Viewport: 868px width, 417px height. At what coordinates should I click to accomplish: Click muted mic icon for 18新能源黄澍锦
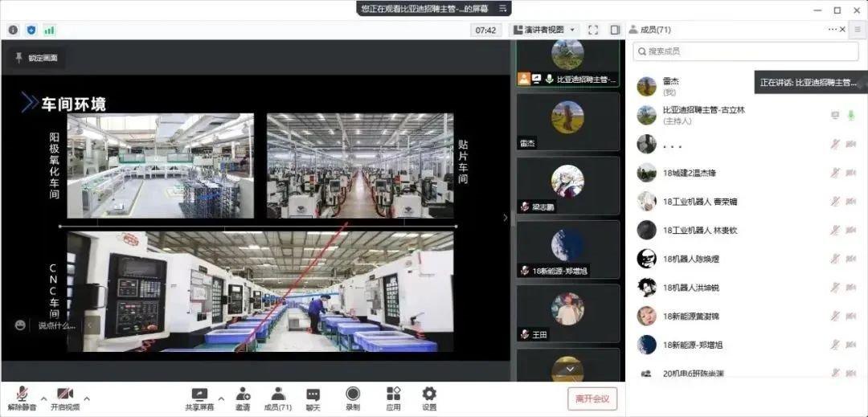[835, 317]
